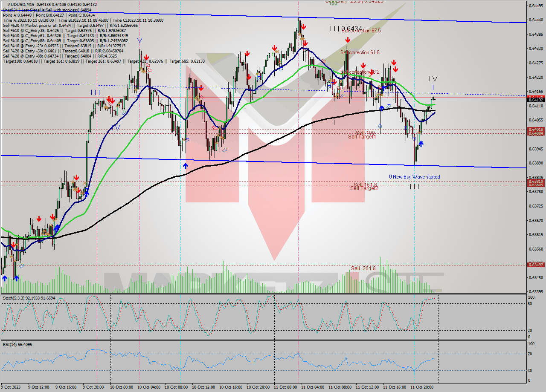Click the '11 Oct 20:00' time axis label

421,387
